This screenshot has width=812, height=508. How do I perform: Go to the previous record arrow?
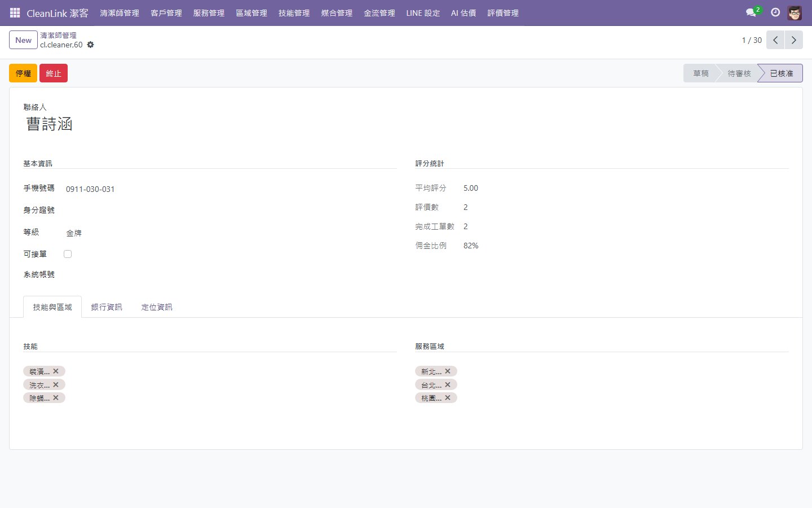(775, 40)
